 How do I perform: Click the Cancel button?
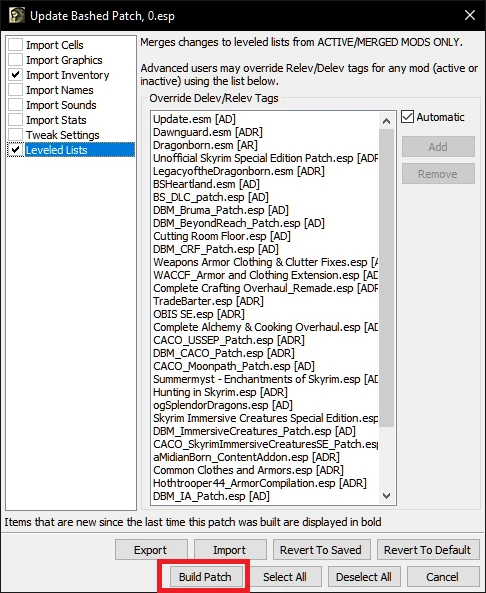[443, 577]
